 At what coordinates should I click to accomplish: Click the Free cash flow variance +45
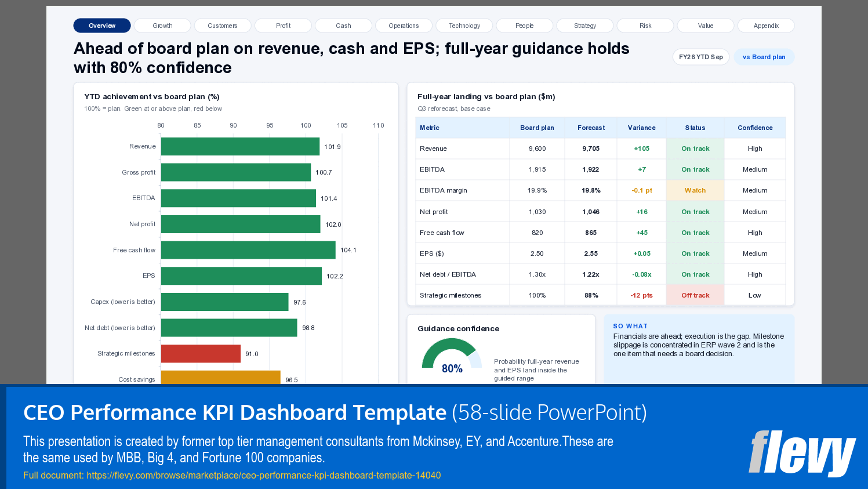[641, 233]
